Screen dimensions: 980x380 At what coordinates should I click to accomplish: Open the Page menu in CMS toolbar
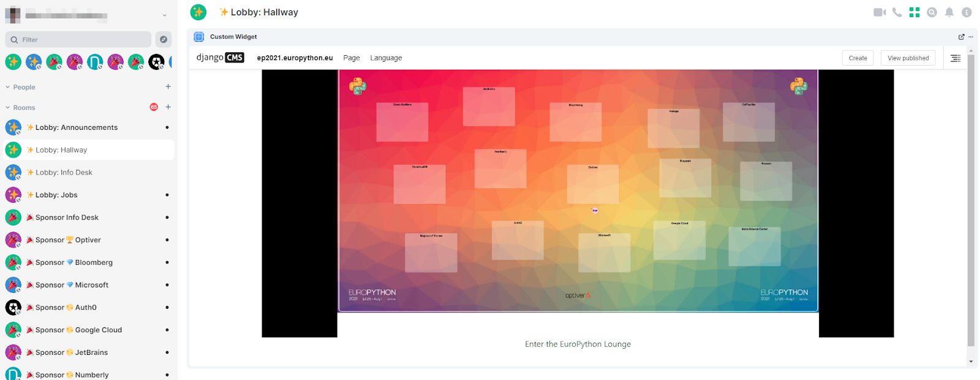[x=352, y=58]
